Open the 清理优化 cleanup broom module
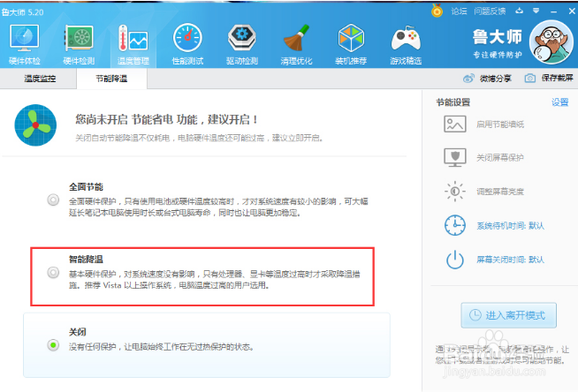The width and height of the screenshot is (578, 392). [x=296, y=44]
